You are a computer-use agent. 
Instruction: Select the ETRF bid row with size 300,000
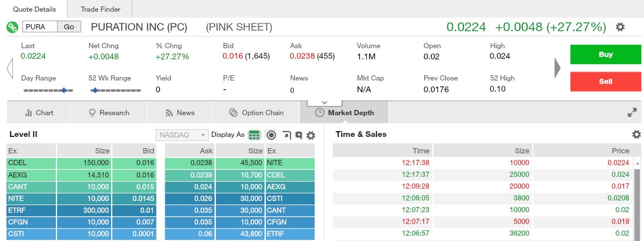[81, 210]
